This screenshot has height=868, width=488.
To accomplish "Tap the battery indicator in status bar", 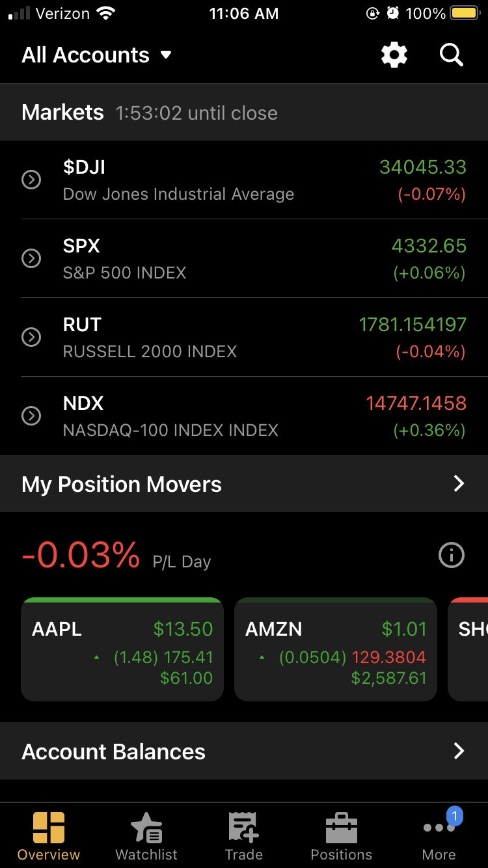I will [465, 14].
